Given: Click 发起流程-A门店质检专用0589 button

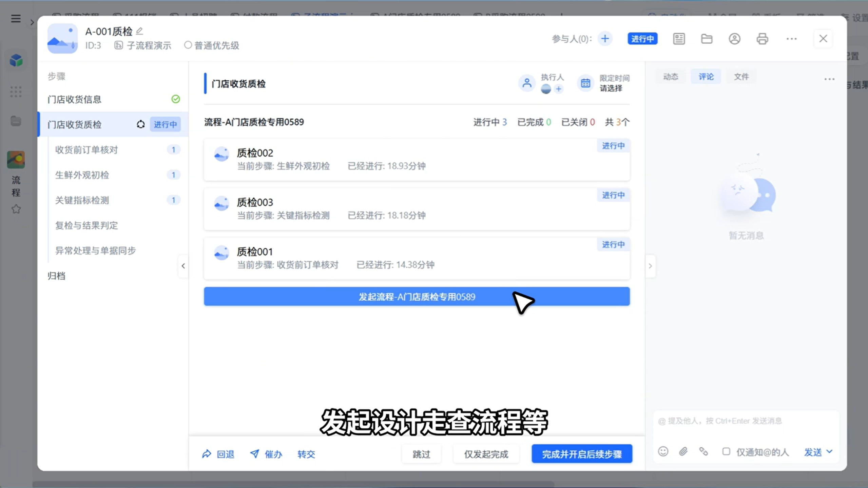Looking at the screenshot, I should tap(417, 297).
